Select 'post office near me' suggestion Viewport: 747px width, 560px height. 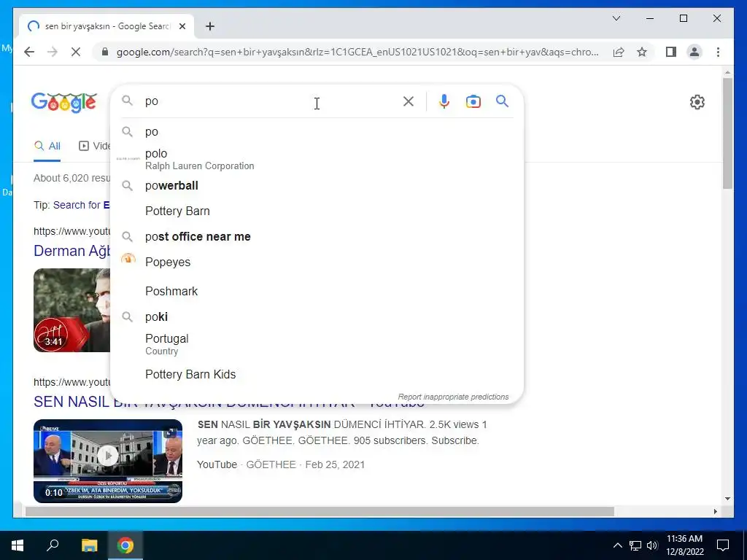tap(317, 236)
